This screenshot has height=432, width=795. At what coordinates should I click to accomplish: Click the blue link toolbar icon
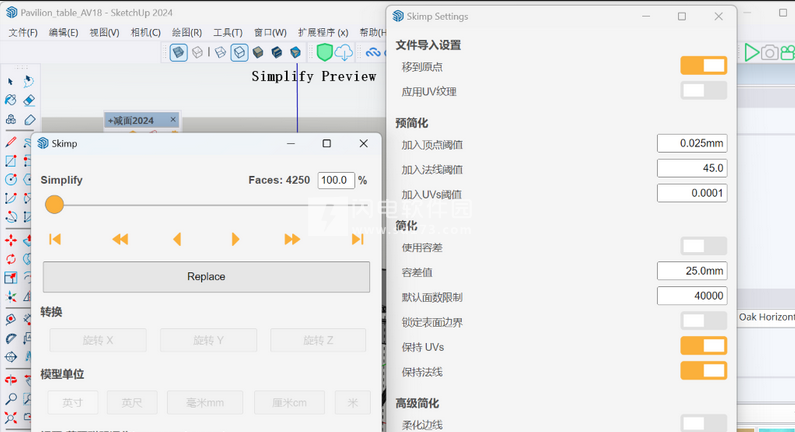373,52
